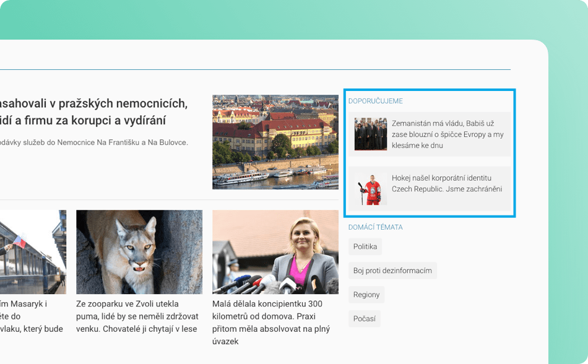Open the Počasí topic tag
The height and width of the screenshot is (364, 588).
(x=365, y=319)
